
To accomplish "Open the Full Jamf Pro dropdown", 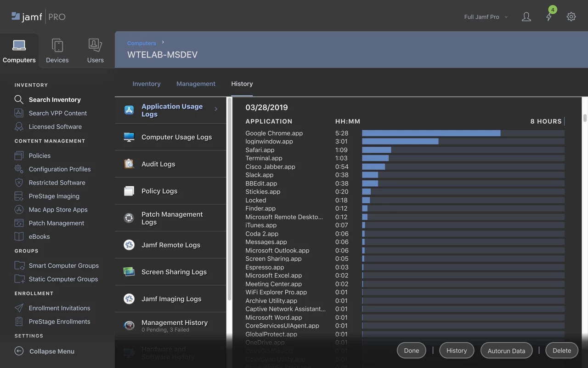I will click(486, 17).
